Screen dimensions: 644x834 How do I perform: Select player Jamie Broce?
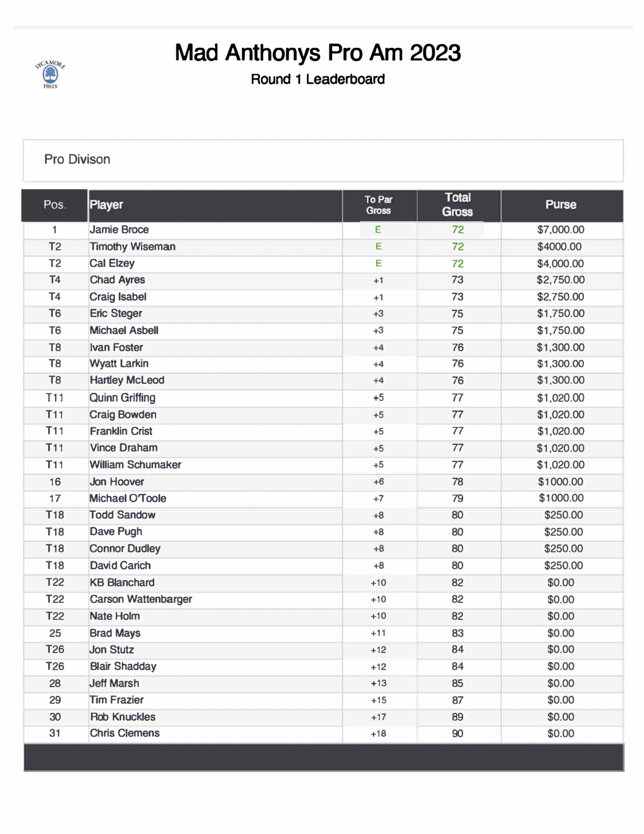(119, 229)
